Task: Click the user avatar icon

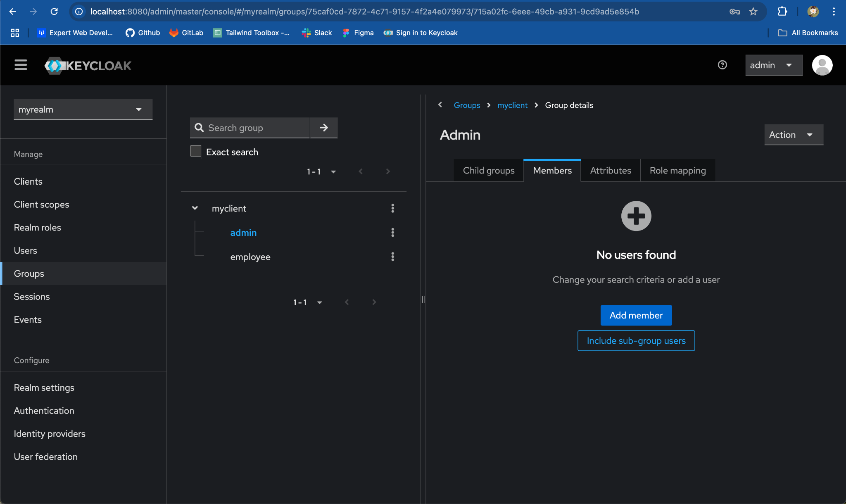Action: tap(822, 65)
